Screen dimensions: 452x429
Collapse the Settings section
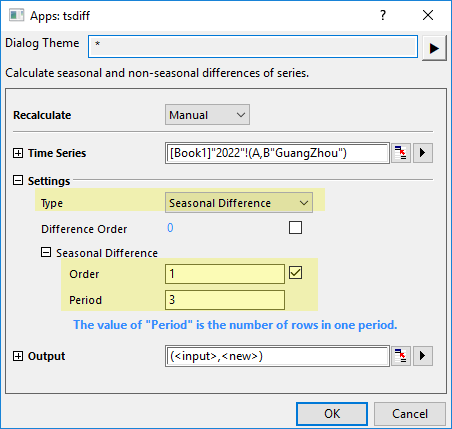click(x=18, y=181)
